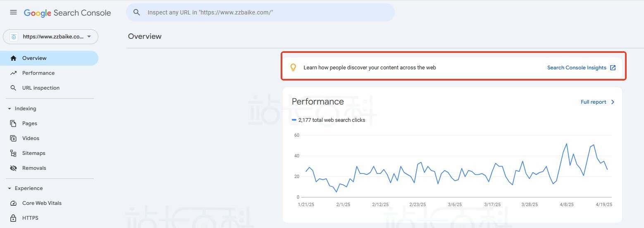Click the search magnifier icon
Viewport: 644px width, 228px height.
(137, 12)
